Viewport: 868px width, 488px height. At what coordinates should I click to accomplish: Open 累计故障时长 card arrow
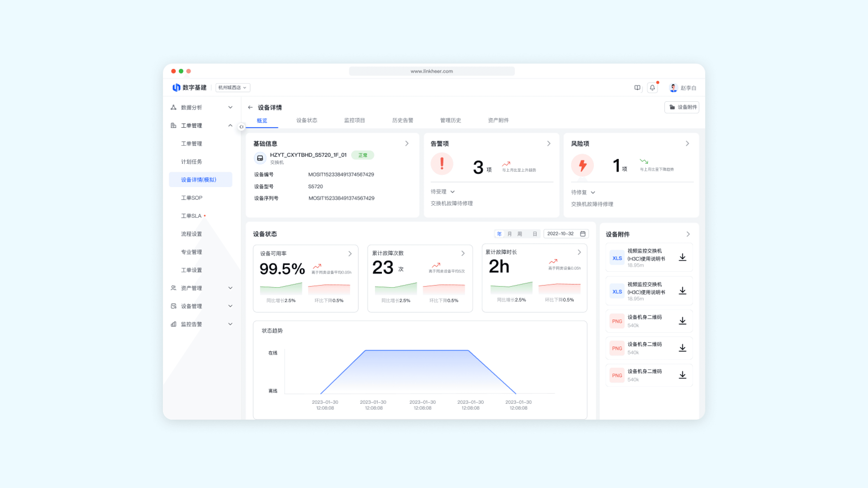[579, 252]
